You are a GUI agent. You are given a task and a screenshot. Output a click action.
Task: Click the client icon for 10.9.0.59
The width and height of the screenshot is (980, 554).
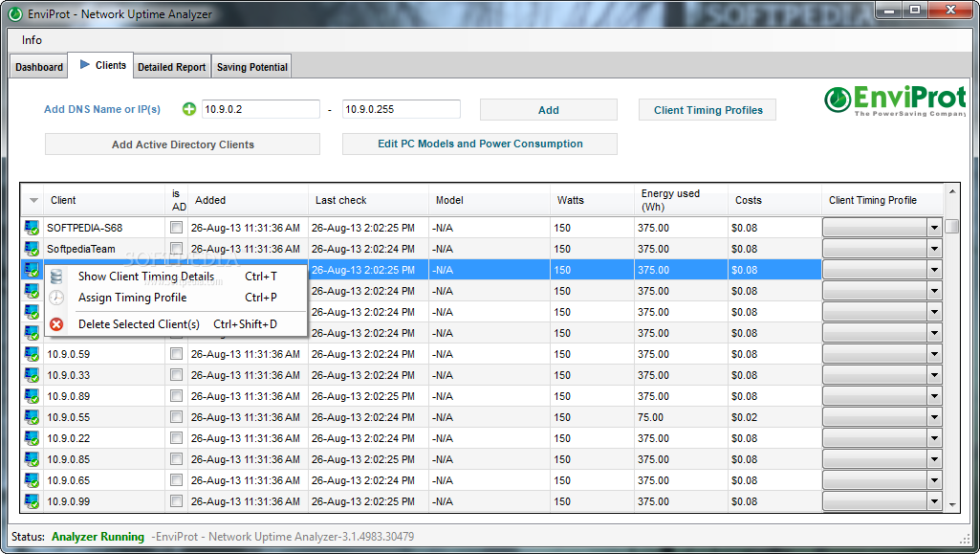(x=32, y=354)
